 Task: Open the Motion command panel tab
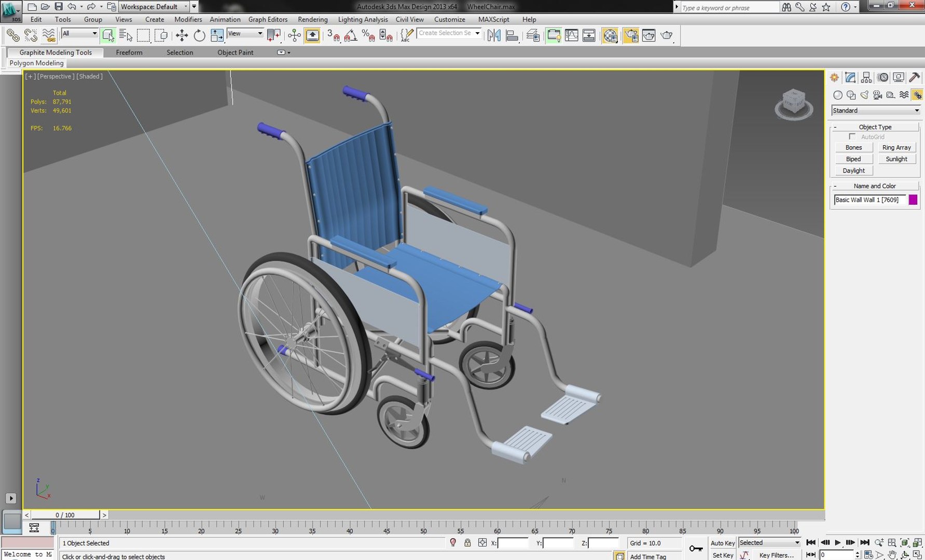pos(882,77)
